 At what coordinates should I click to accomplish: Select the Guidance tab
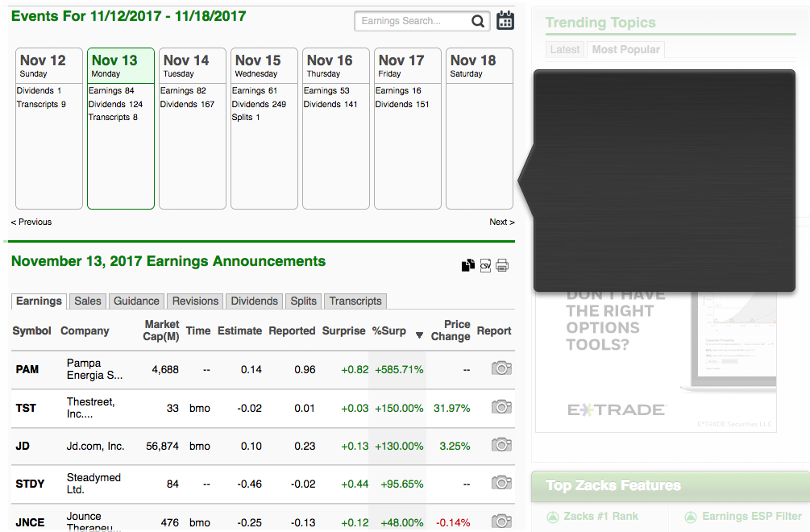click(x=136, y=301)
